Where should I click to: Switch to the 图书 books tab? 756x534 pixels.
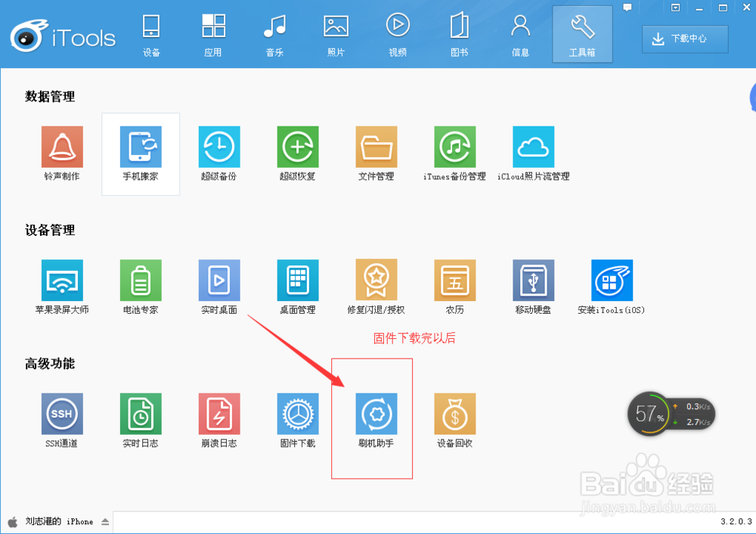pos(460,35)
